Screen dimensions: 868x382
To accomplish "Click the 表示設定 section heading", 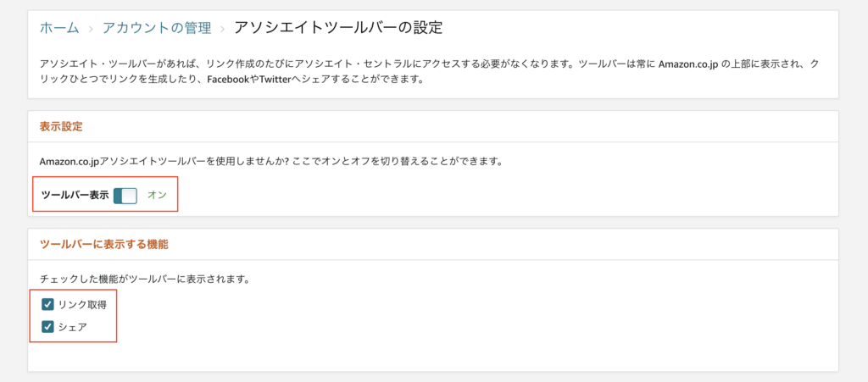I will [61, 126].
